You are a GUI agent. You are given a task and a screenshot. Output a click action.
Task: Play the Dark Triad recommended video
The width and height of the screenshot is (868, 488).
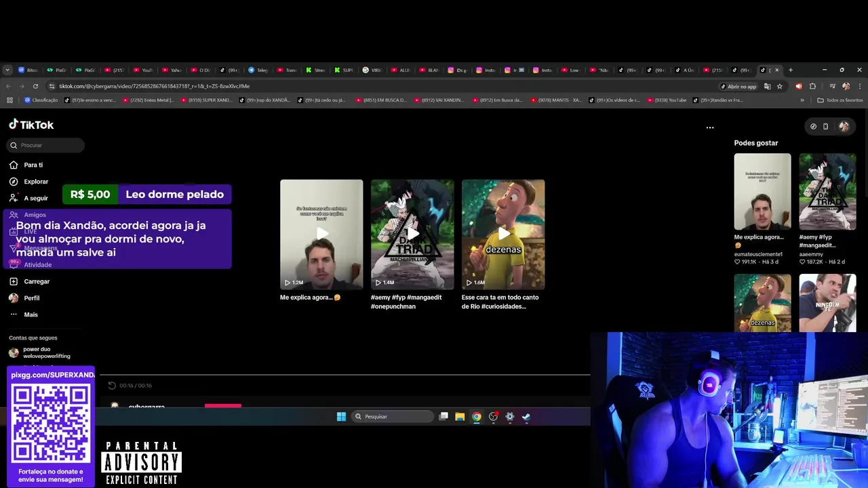(x=412, y=234)
